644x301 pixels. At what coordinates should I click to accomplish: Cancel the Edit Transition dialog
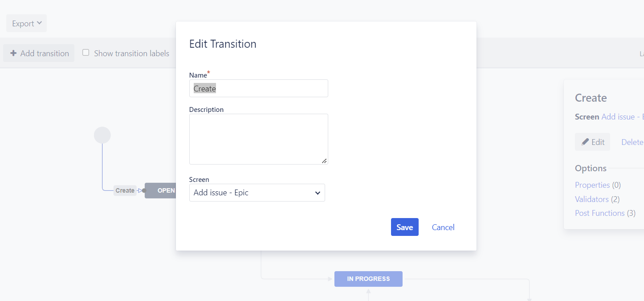pyautogui.click(x=443, y=227)
